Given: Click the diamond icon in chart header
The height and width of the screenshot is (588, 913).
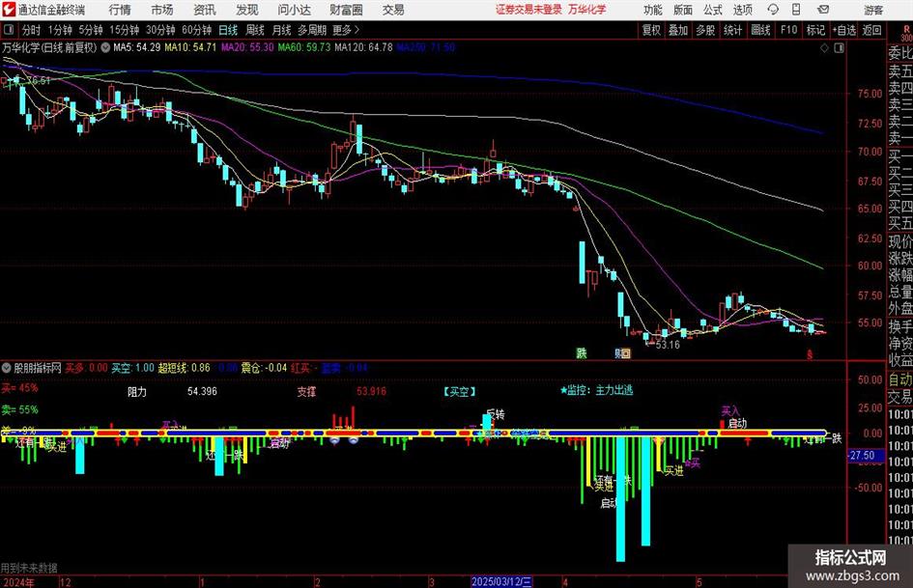Looking at the screenshot, I should pos(824,48).
